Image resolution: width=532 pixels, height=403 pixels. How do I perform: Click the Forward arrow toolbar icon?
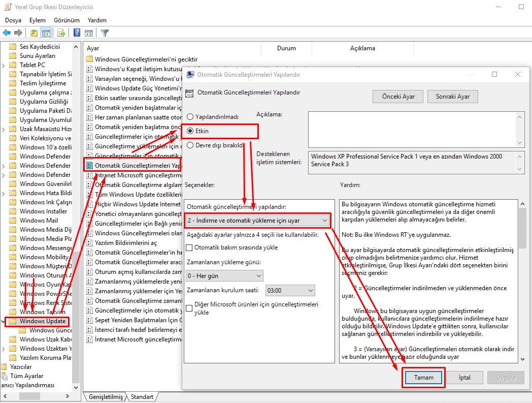coord(18,33)
